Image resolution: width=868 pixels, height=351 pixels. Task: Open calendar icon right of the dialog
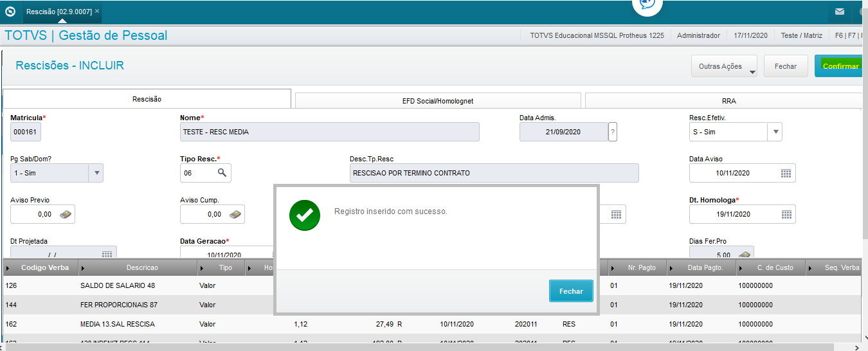[616, 214]
